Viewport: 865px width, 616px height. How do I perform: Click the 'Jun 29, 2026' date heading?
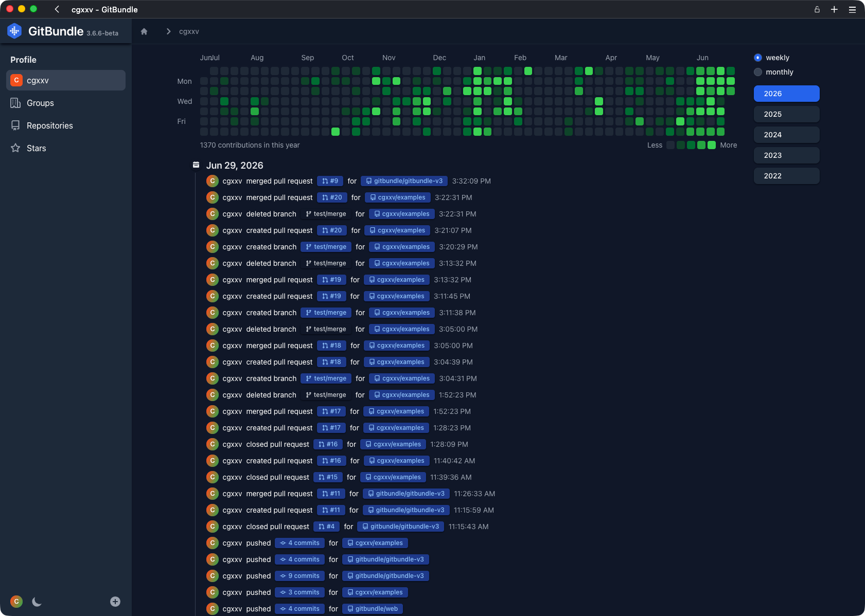[x=235, y=165]
